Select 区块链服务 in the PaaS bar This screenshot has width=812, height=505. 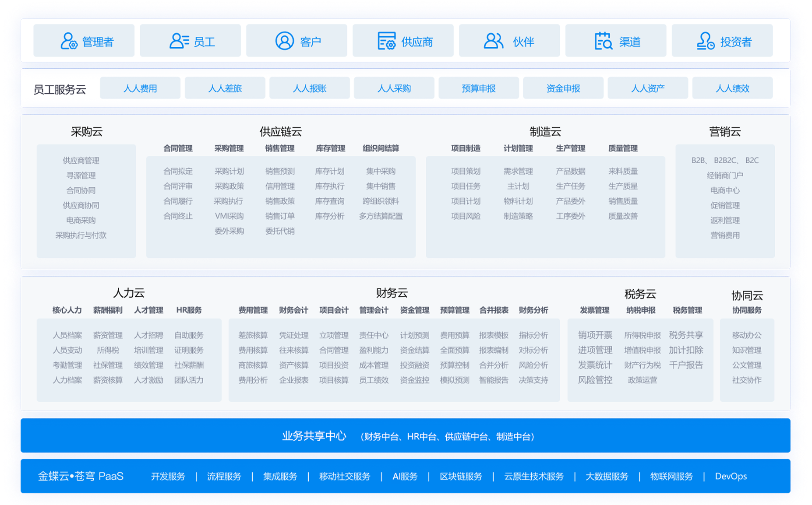click(461, 476)
